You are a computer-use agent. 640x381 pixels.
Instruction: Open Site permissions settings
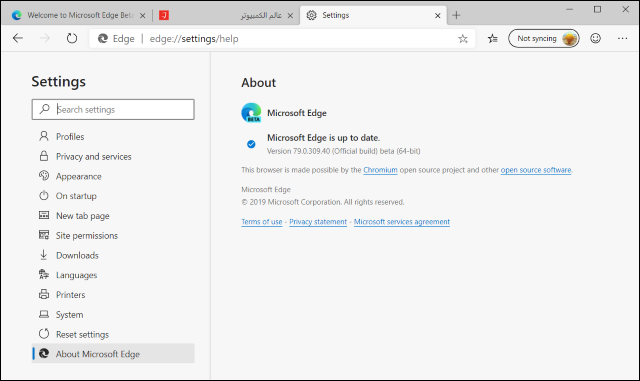(x=113, y=236)
